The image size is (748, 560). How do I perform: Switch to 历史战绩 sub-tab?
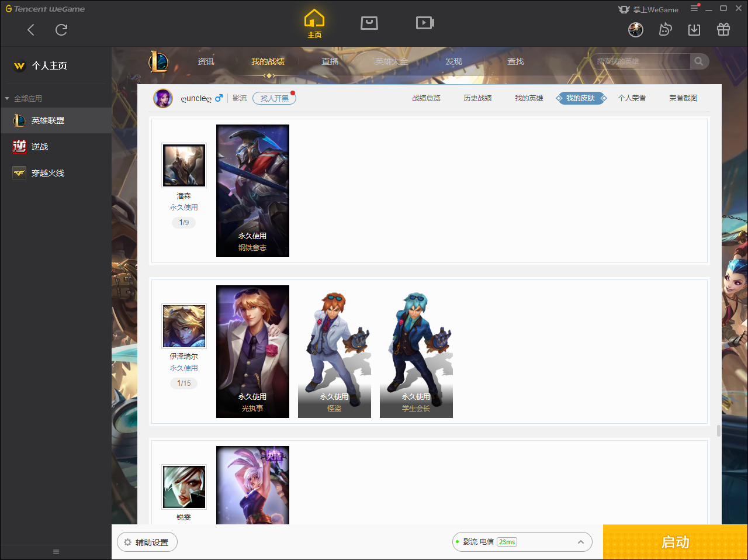(477, 98)
